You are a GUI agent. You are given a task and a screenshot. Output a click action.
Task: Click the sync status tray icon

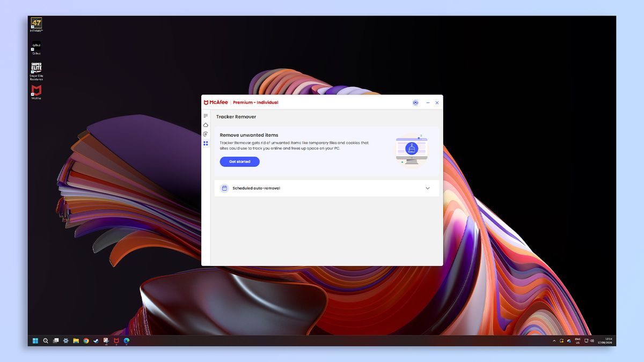pyautogui.click(x=561, y=341)
